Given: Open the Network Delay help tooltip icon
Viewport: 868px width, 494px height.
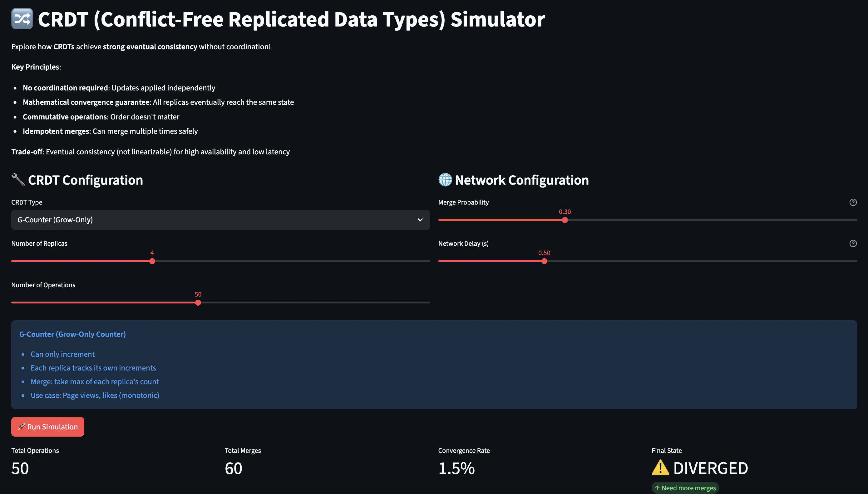Looking at the screenshot, I should (853, 244).
